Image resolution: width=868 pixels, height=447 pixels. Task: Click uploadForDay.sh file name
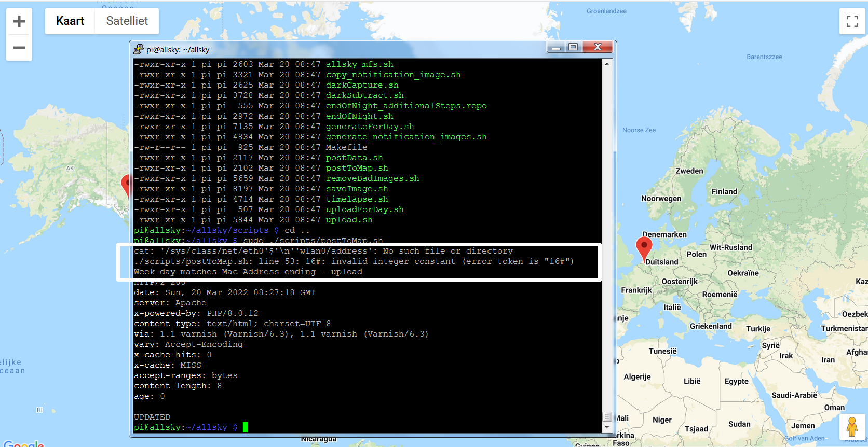point(365,209)
